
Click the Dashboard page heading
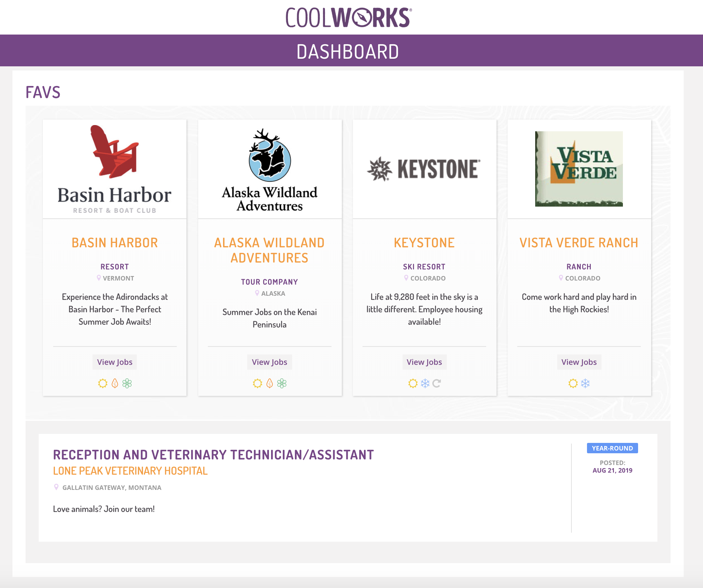click(348, 51)
